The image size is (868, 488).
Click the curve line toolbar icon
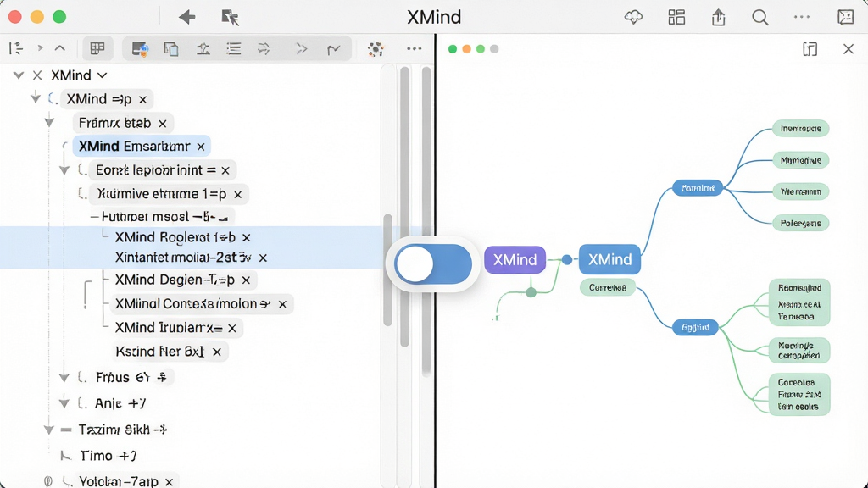point(333,50)
